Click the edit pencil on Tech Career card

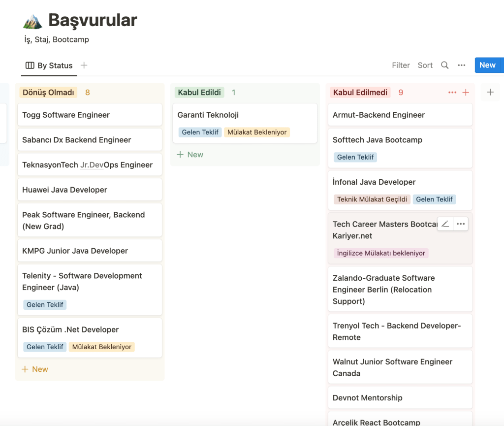(x=445, y=224)
